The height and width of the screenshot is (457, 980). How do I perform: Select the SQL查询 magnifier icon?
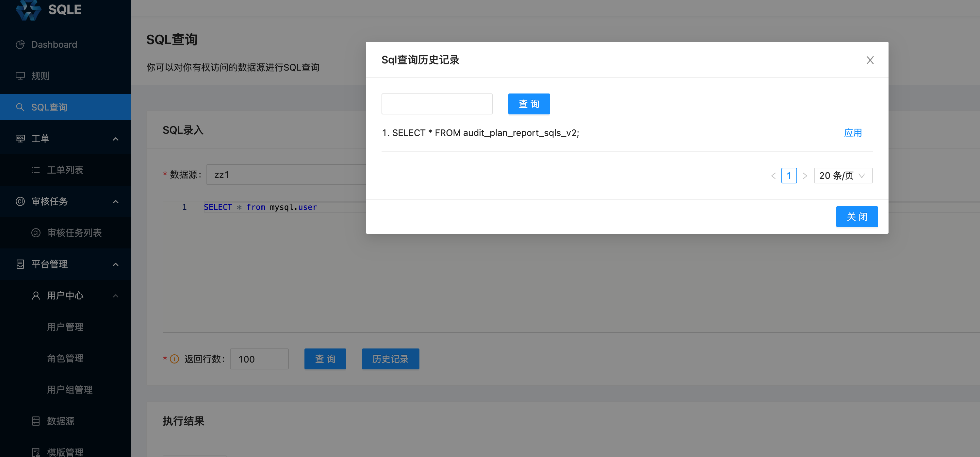click(x=20, y=107)
